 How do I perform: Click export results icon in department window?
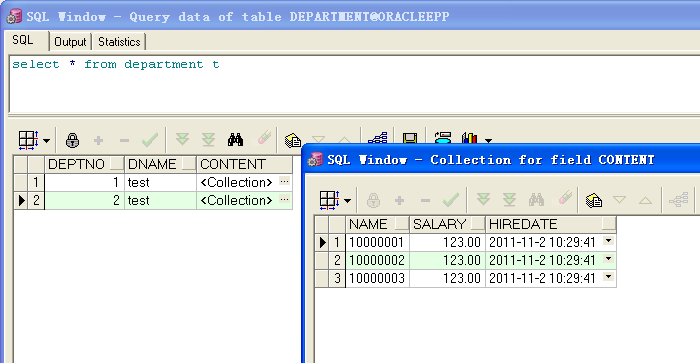point(292,140)
